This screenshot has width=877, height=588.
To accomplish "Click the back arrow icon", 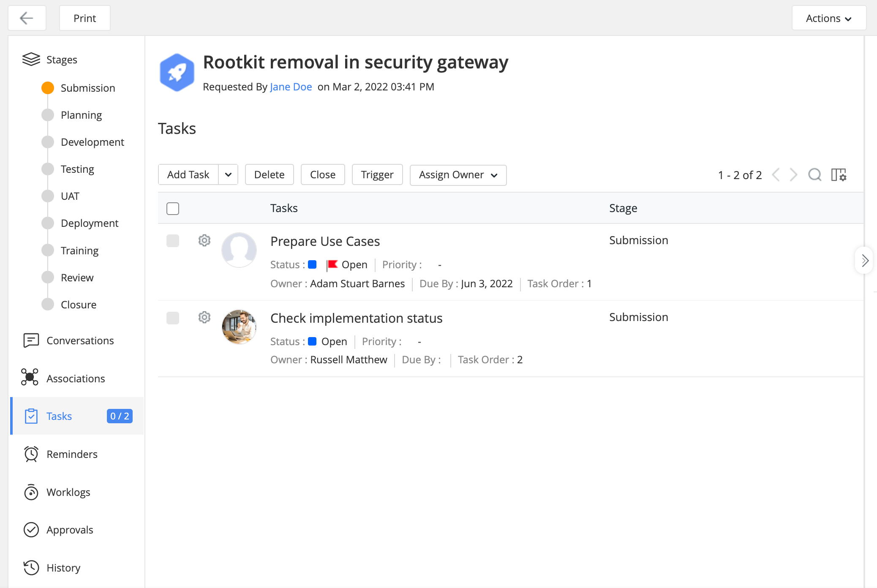I will [x=27, y=18].
